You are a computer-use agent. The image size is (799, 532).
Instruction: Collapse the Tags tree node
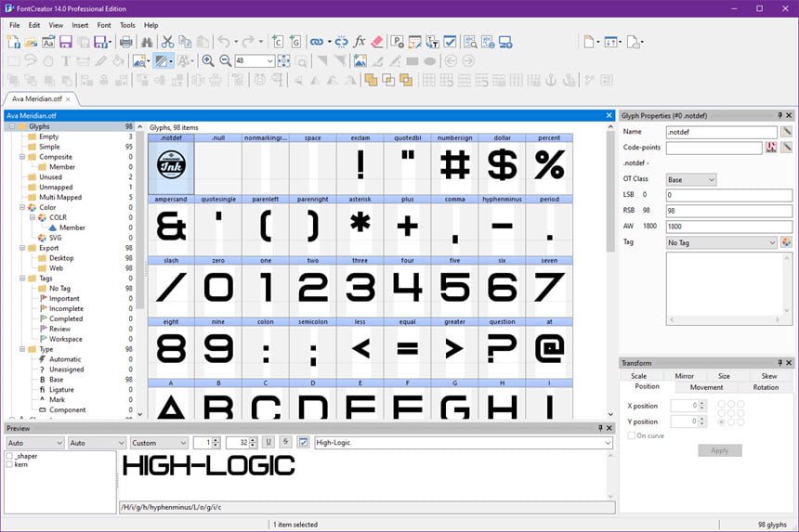pyautogui.click(x=22, y=278)
